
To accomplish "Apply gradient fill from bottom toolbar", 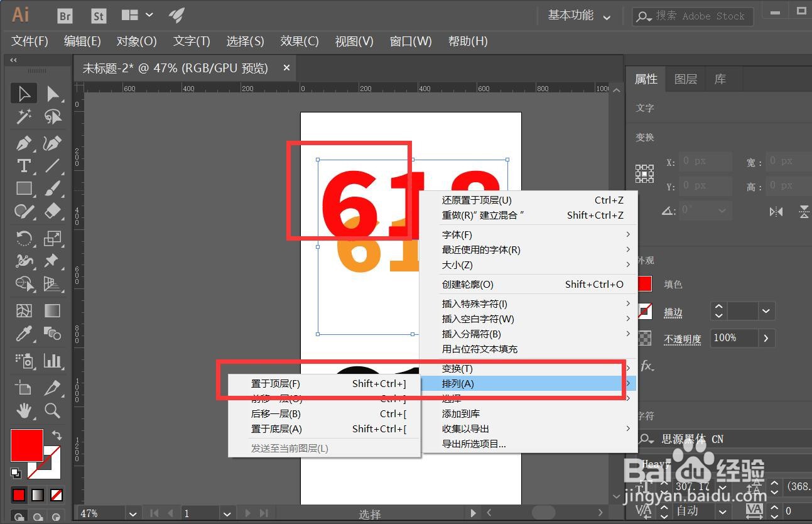I will 37,495.
